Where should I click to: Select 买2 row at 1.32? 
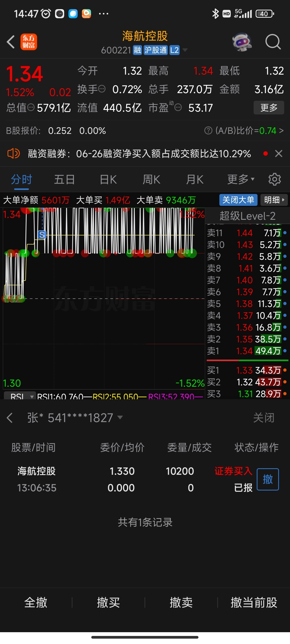[247, 382]
